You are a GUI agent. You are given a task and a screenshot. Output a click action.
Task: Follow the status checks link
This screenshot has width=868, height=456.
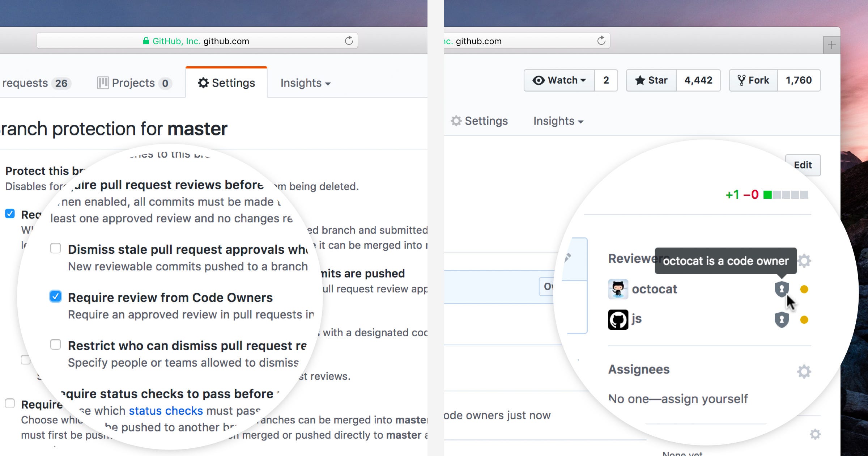[166, 411]
